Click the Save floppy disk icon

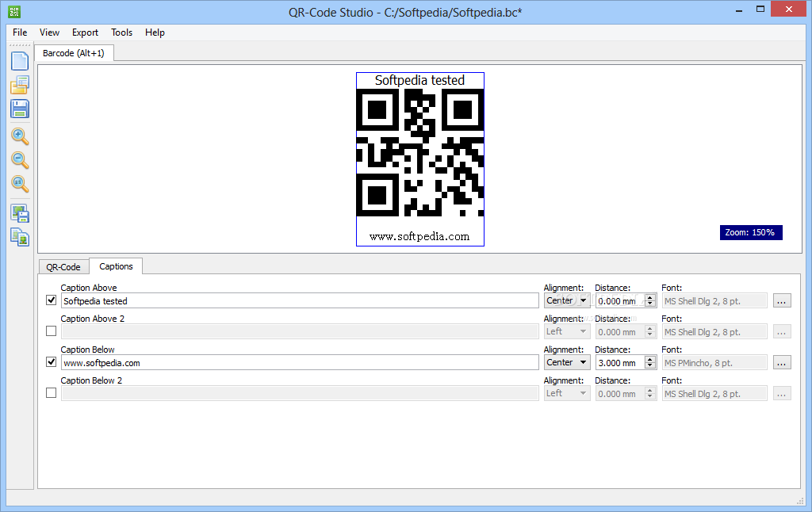click(x=20, y=109)
